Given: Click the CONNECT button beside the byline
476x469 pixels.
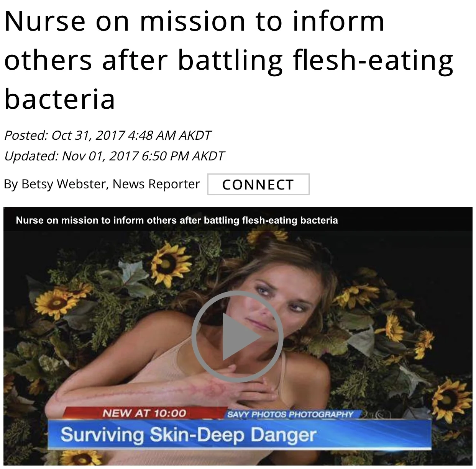Looking at the screenshot, I should tap(258, 185).
